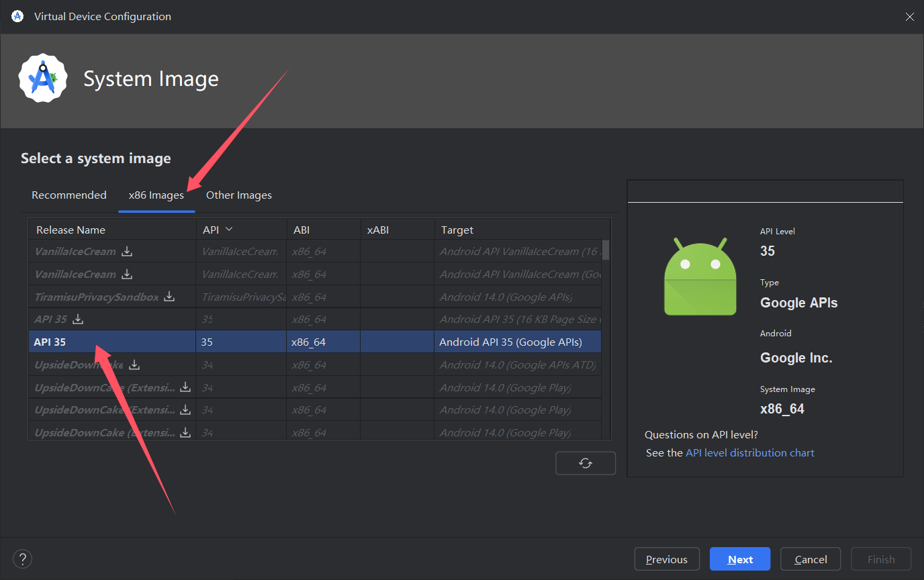Viewport: 924px width, 580px height.
Task: Download the TiramisuPrivacySandbox system image
Action: tap(170, 297)
